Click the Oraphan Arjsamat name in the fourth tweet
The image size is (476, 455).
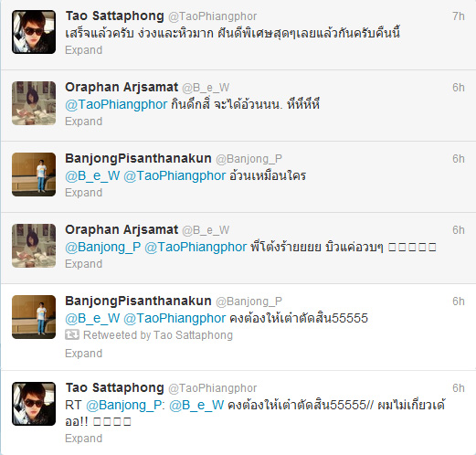[x=122, y=229]
